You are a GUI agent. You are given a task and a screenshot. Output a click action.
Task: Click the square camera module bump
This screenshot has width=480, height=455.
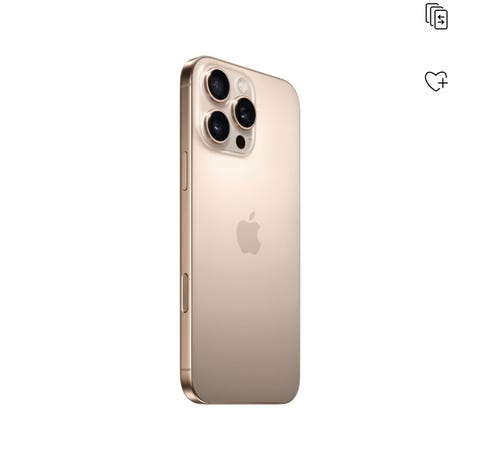point(228,110)
